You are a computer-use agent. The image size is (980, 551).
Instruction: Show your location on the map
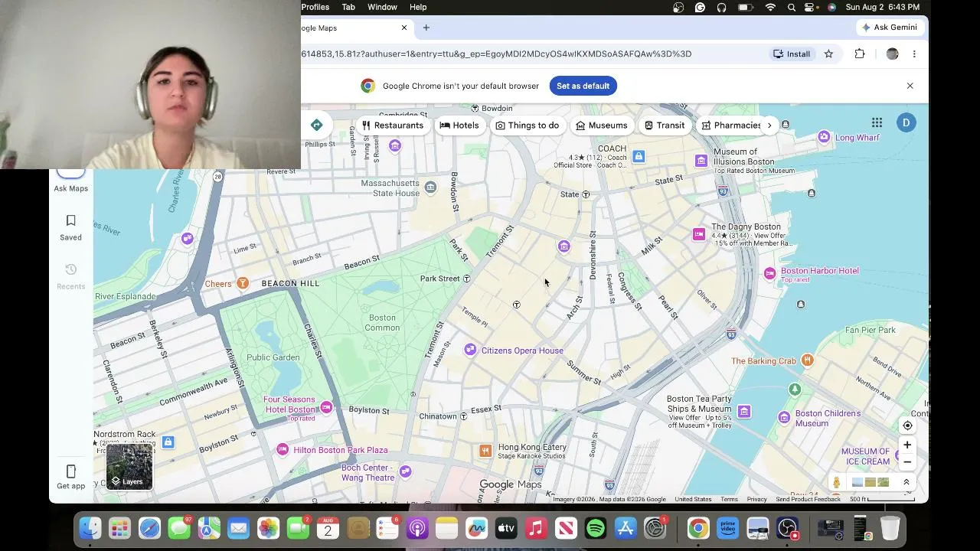click(x=907, y=425)
